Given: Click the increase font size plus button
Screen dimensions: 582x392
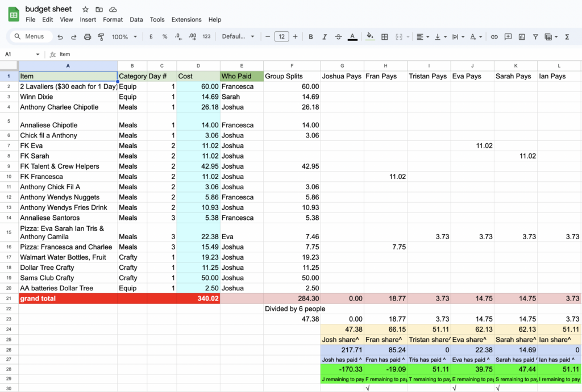Looking at the screenshot, I should coord(295,37).
